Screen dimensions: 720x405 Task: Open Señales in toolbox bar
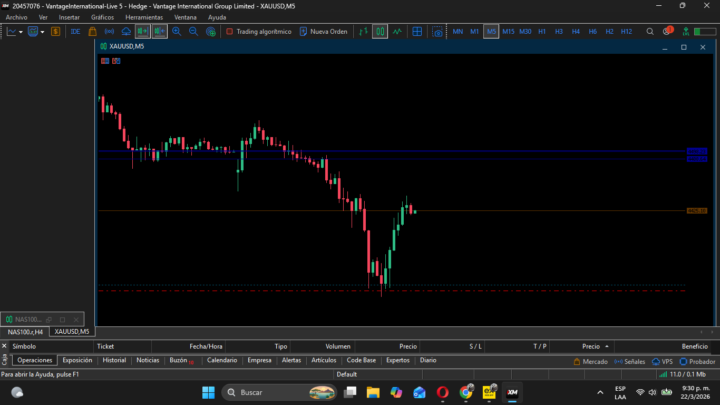[x=630, y=362]
